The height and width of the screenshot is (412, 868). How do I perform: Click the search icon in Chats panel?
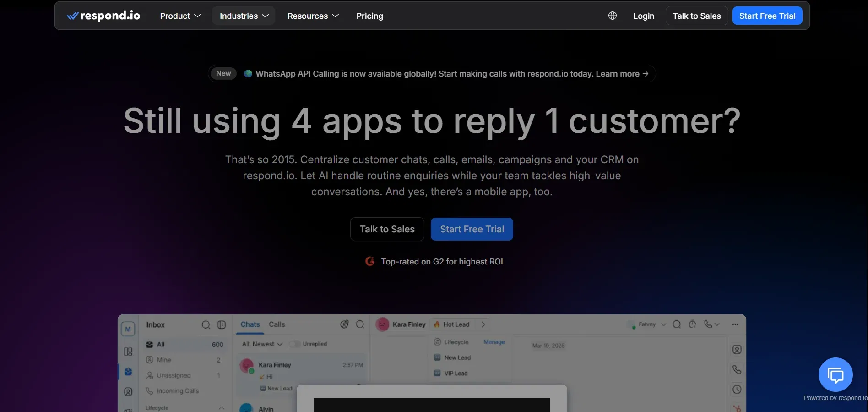360,324
